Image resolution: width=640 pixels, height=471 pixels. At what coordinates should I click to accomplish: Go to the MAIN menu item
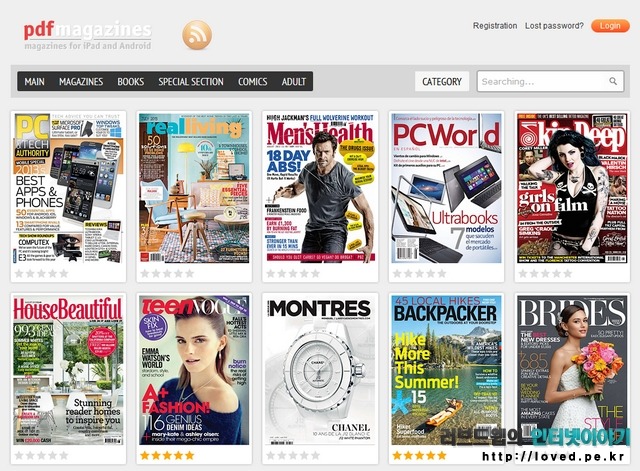pyautogui.click(x=34, y=82)
